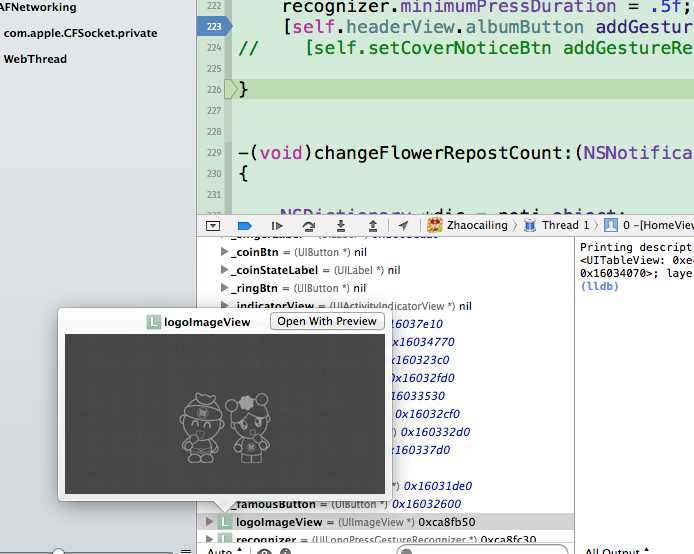Image resolution: width=694 pixels, height=554 pixels.
Task: Expand the logoImageView variable
Action: click(x=209, y=522)
